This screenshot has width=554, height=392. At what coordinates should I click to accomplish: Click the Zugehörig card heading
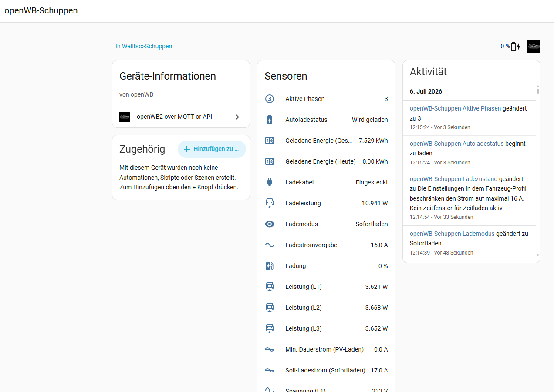[x=142, y=149]
